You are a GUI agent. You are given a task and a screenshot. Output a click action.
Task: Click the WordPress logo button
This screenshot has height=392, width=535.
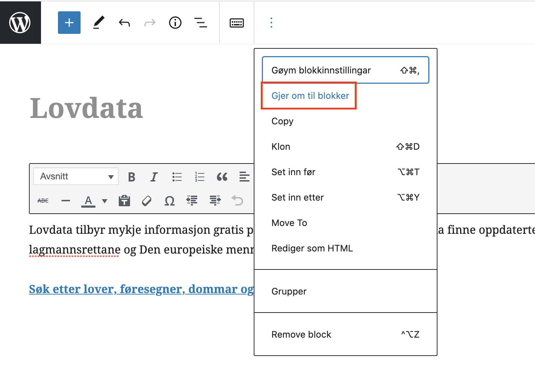pos(20,23)
